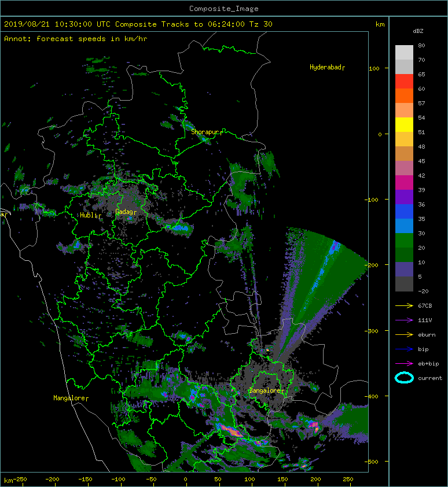Select the magenta 42 dBZ color swatch
The height and width of the screenshot is (487, 448).
pyautogui.click(x=404, y=183)
